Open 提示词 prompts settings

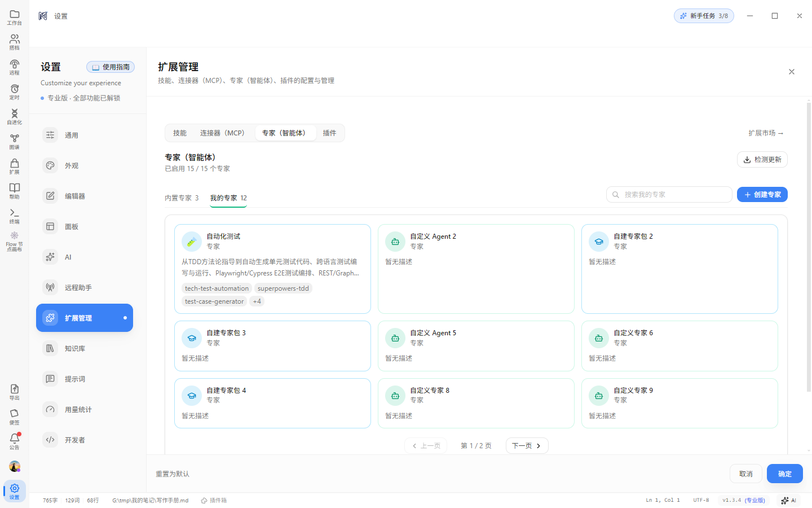click(x=85, y=379)
